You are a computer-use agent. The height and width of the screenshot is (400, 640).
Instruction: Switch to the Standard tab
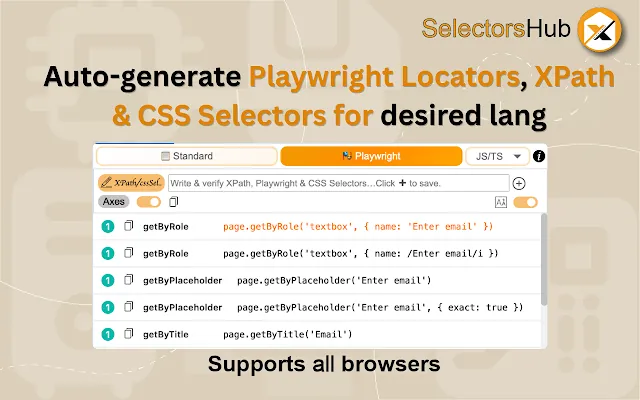pyautogui.click(x=187, y=156)
